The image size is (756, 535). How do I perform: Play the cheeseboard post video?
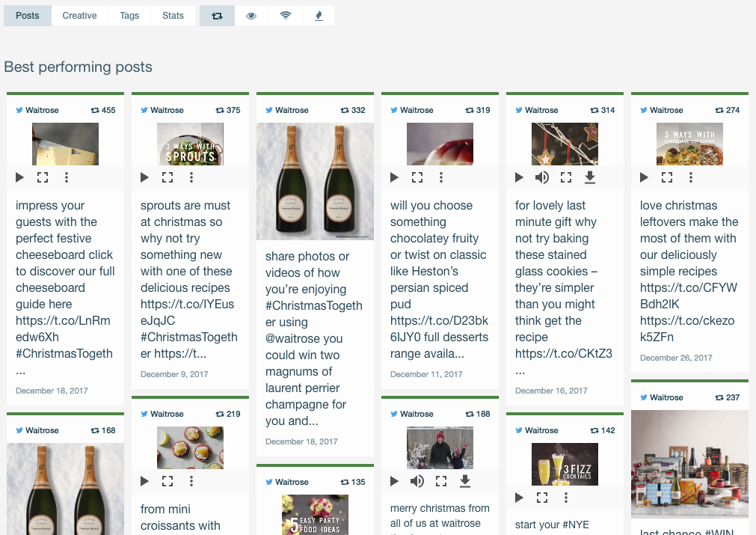[x=20, y=177]
